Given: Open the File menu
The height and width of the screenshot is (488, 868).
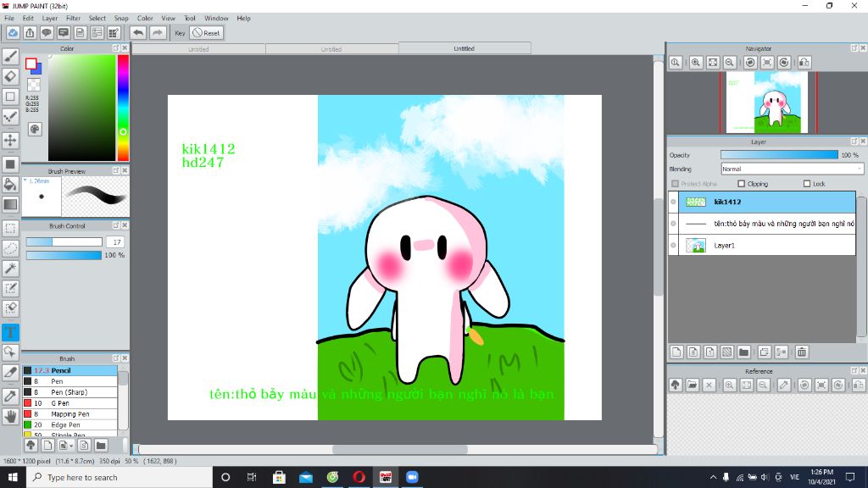Looking at the screenshot, I should point(9,19).
